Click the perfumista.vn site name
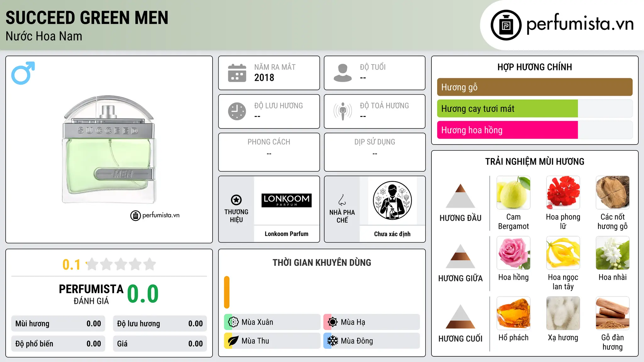This screenshot has height=362, width=644. 580,24
